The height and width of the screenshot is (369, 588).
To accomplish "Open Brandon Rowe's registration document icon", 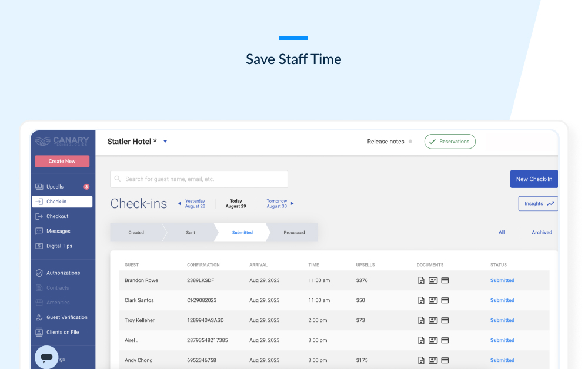I will [421, 280].
